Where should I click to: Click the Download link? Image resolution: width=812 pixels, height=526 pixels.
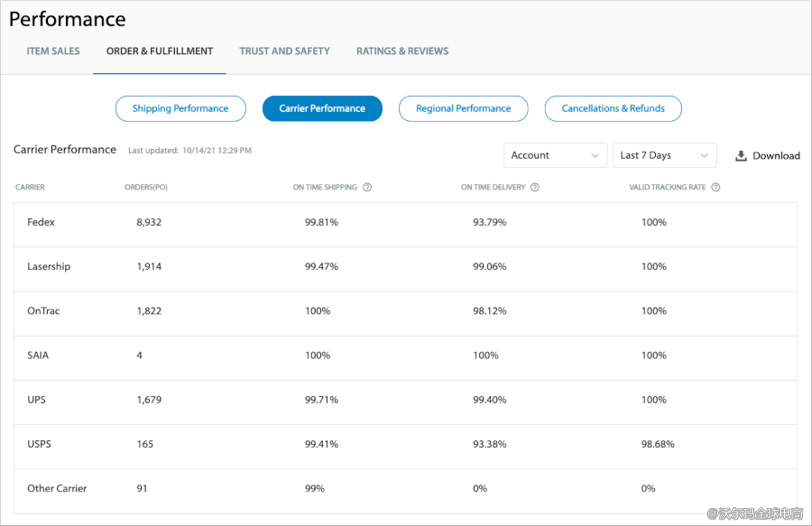777,155
